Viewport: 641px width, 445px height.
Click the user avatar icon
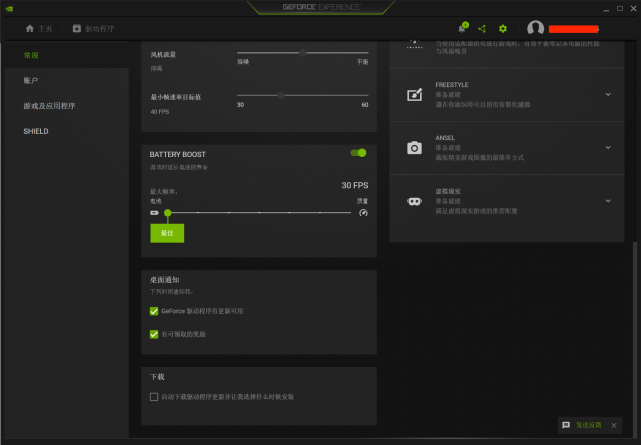click(x=535, y=28)
